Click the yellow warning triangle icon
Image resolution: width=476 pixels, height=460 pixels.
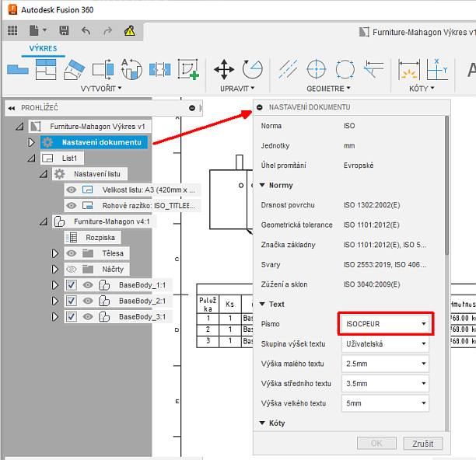pos(129,31)
